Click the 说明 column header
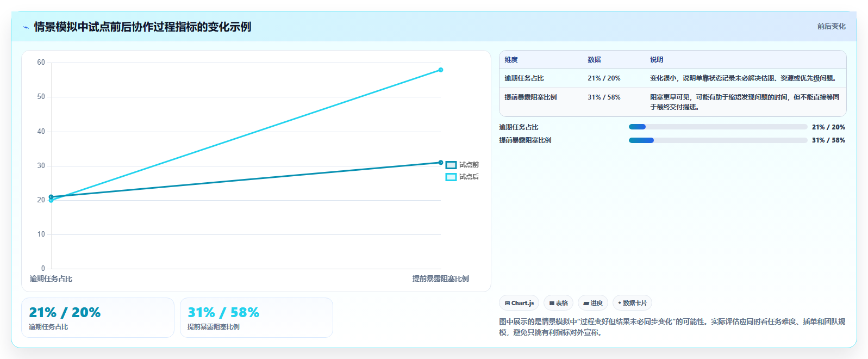Image resolution: width=868 pixels, height=359 pixels. [657, 60]
